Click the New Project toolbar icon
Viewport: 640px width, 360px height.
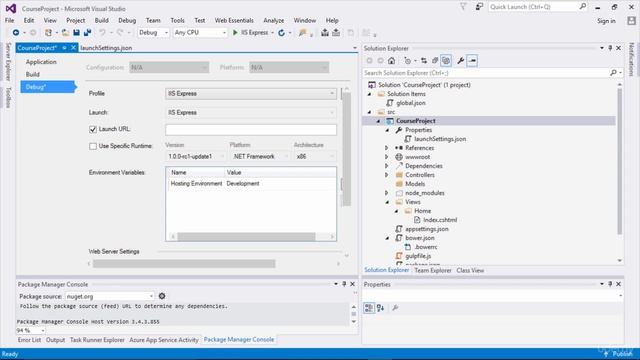49,33
